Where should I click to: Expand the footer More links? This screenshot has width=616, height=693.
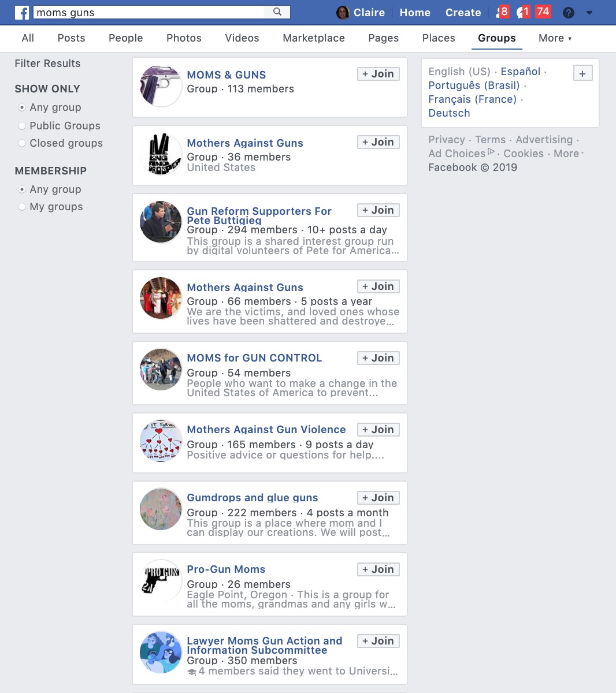(x=568, y=154)
